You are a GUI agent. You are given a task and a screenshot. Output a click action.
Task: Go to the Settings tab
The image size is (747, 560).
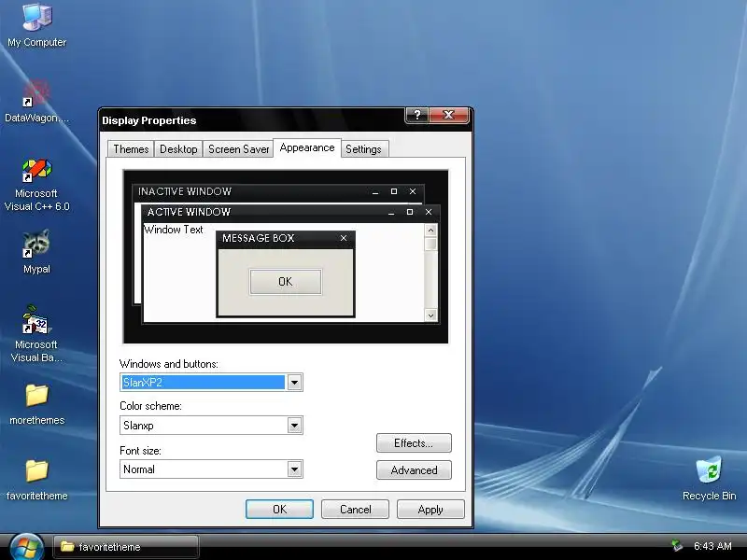tap(363, 149)
